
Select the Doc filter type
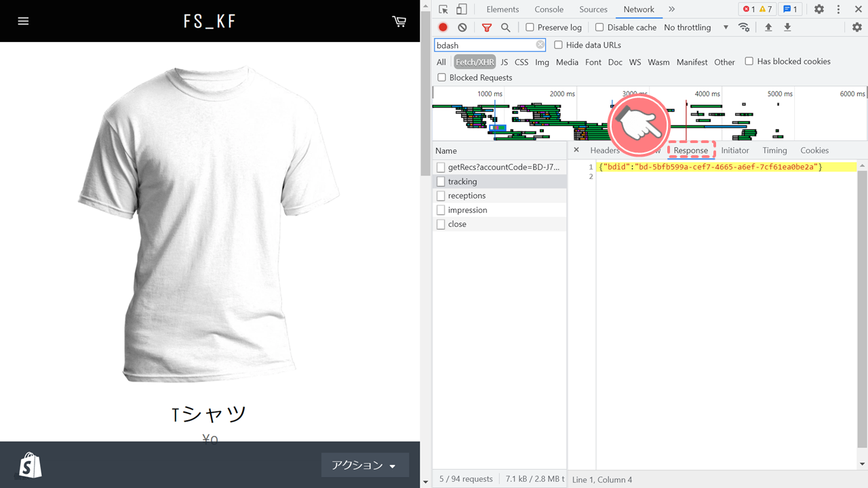point(615,62)
